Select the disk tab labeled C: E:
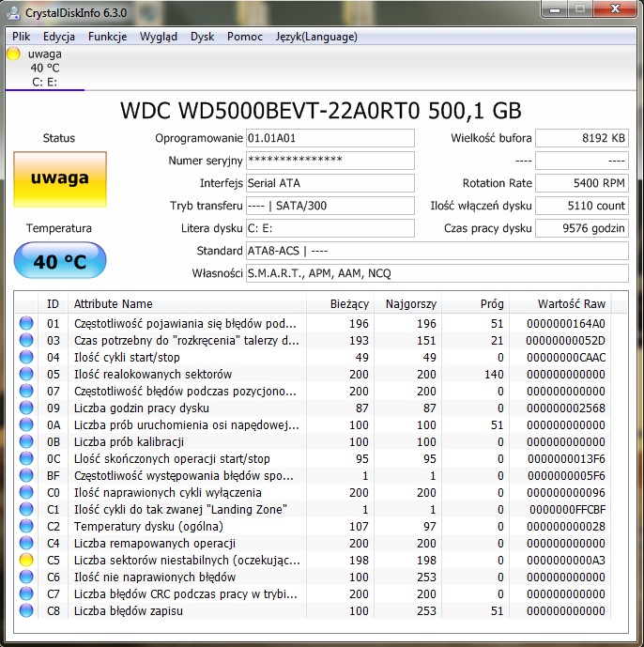 pyautogui.click(x=44, y=69)
